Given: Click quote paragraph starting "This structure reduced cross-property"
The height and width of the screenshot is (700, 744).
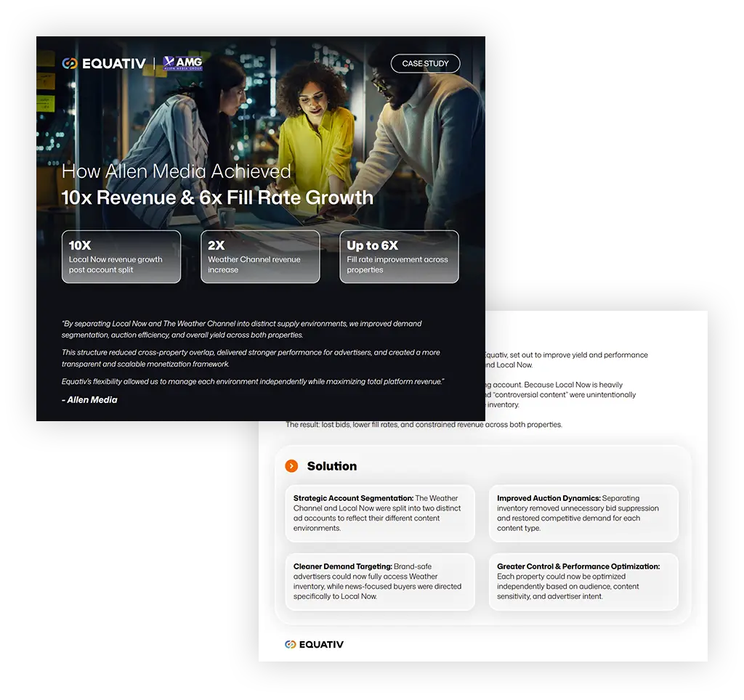Looking at the screenshot, I should 251,358.
